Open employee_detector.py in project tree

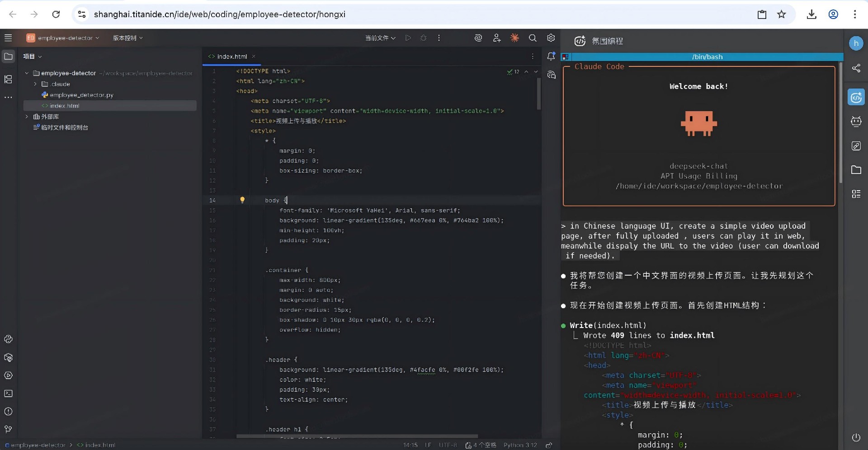(x=81, y=95)
